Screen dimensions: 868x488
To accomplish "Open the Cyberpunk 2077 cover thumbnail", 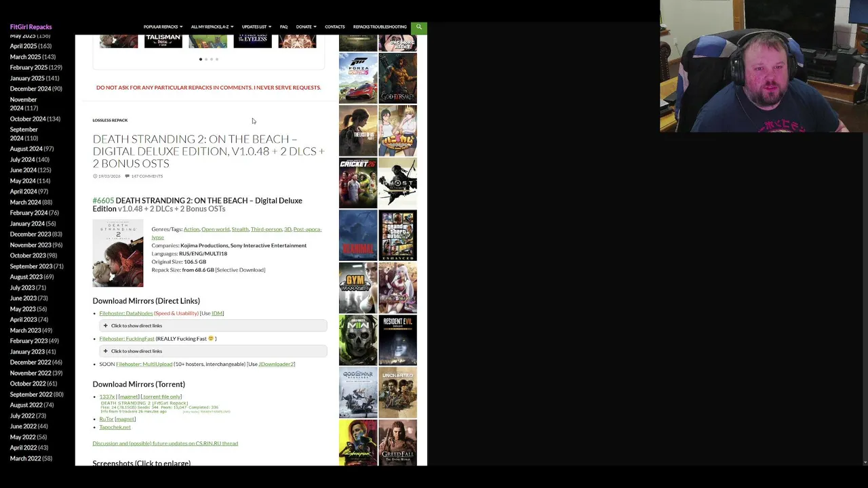I will (358, 442).
